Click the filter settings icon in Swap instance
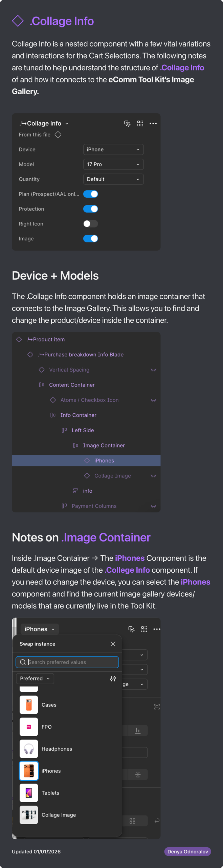Screen dimensions: 223x868 click(113, 678)
